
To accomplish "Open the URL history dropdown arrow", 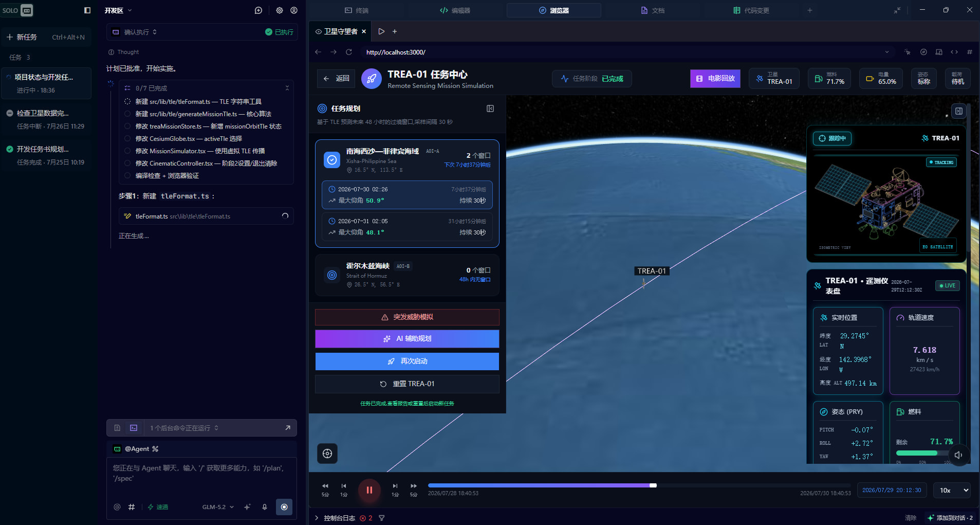I will pos(886,52).
